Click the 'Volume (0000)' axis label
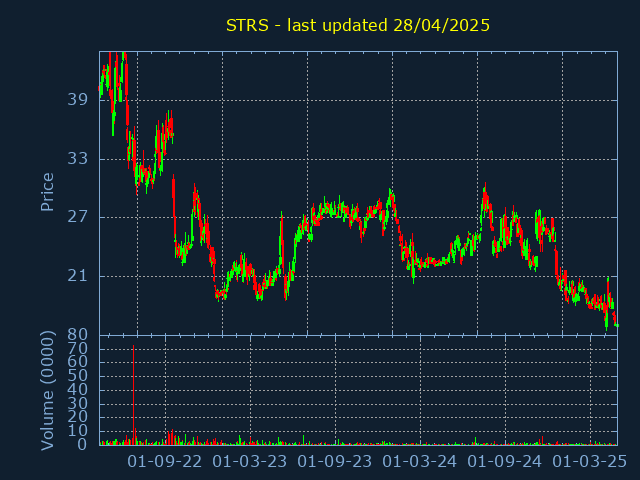 (x=47, y=391)
